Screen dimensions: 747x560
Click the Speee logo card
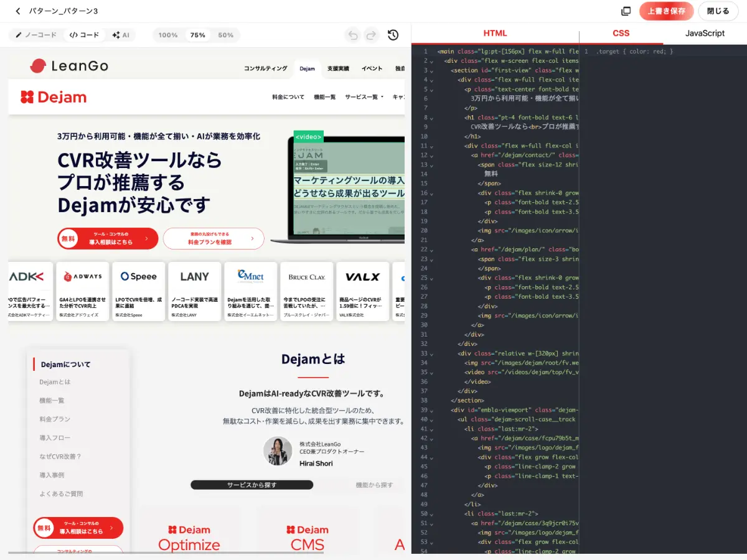pyautogui.click(x=139, y=291)
